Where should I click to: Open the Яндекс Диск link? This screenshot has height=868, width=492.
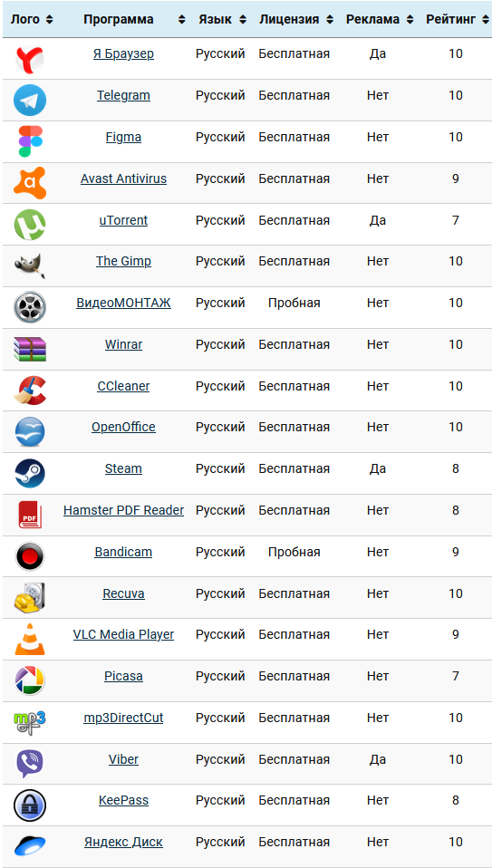[123, 843]
